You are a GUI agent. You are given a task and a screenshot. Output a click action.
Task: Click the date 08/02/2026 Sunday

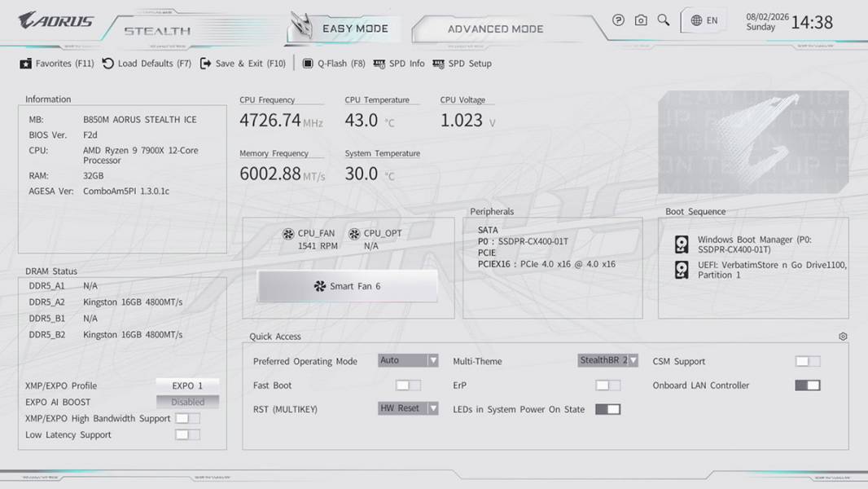[767, 22]
